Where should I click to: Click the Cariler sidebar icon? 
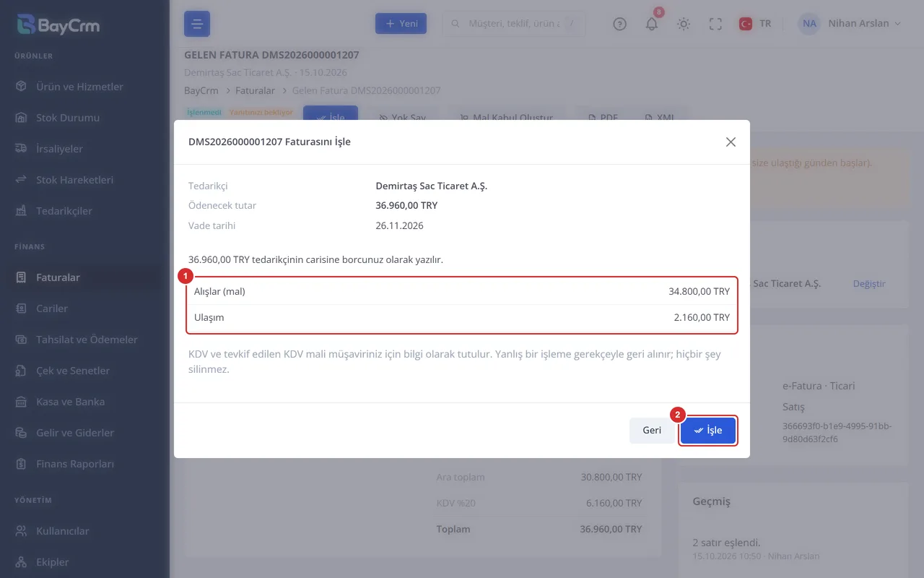[x=22, y=309]
